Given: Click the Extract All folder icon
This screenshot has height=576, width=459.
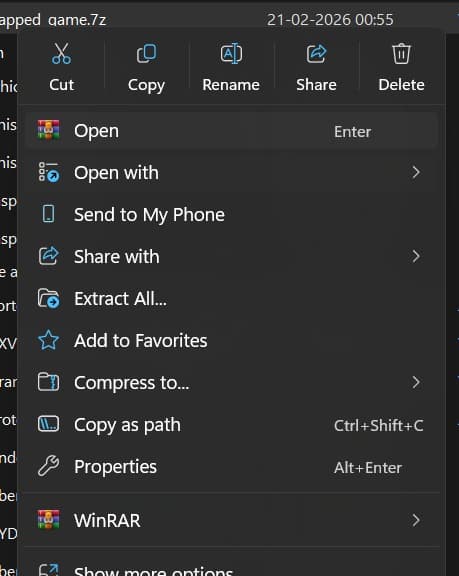Looking at the screenshot, I should [48, 298].
